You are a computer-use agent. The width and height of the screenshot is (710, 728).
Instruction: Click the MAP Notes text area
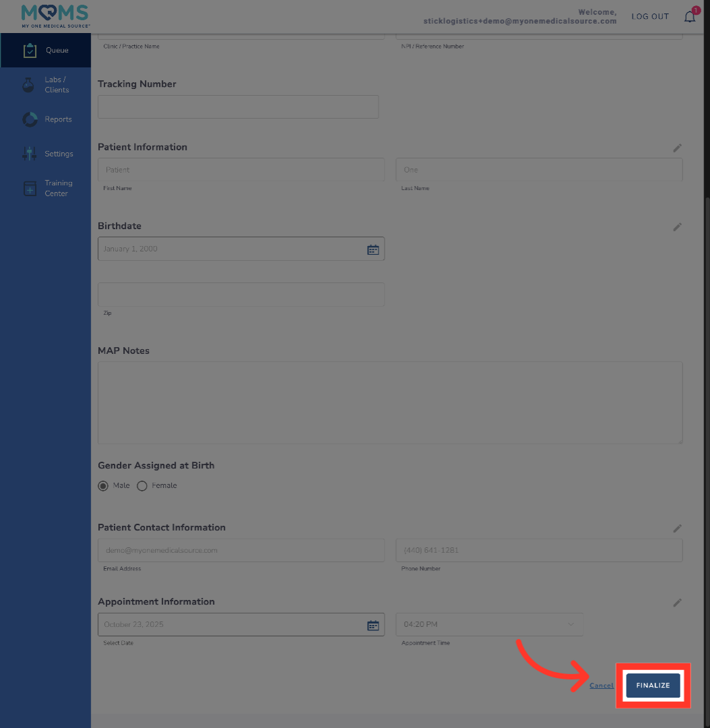[390, 402]
